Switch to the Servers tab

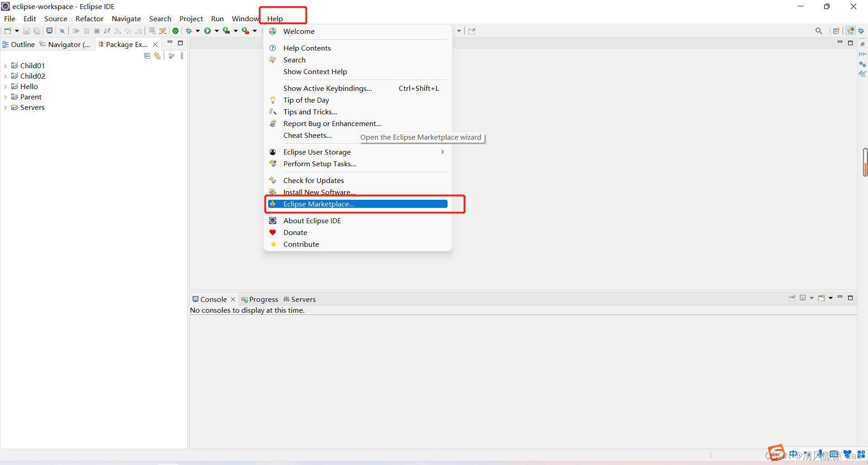(x=299, y=300)
